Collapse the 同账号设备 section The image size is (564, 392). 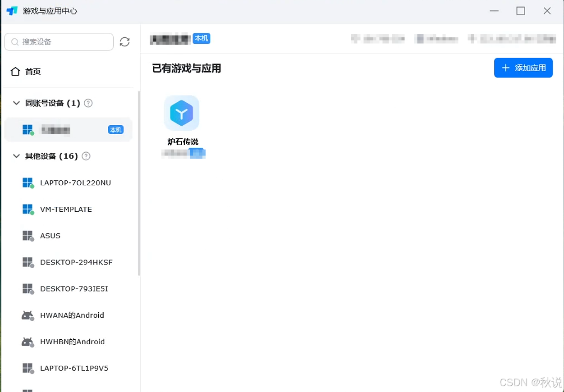point(16,103)
